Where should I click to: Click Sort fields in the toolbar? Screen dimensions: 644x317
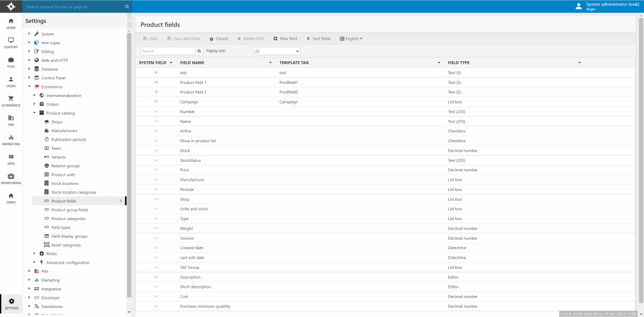[318, 39]
